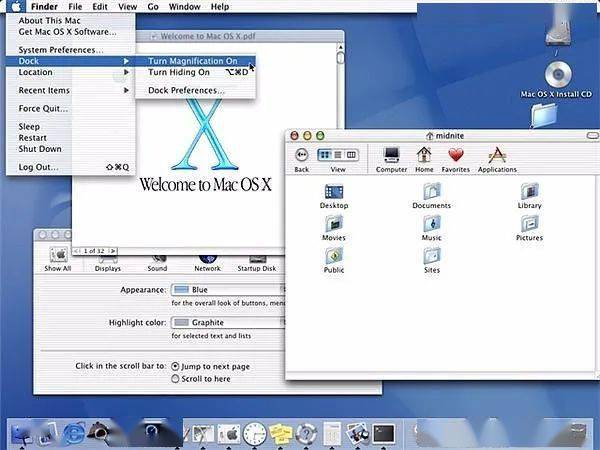Open the Network preference pane
600x450 pixels.
(207, 264)
